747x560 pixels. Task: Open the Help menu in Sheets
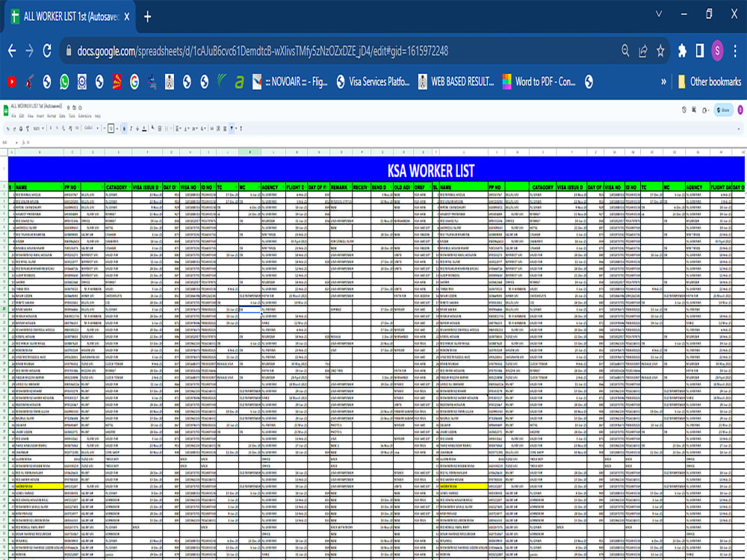(98, 116)
